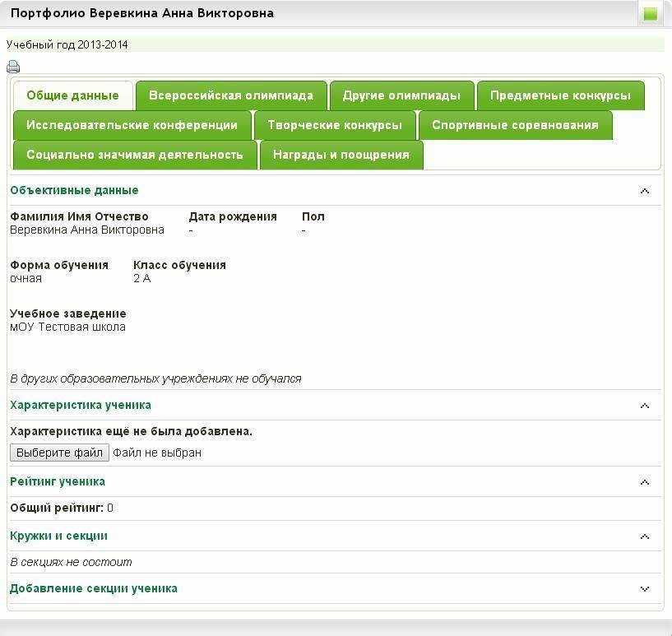Open the Всероссийская олимпиада tab
The width and height of the screenshot is (672, 636).
click(x=230, y=95)
